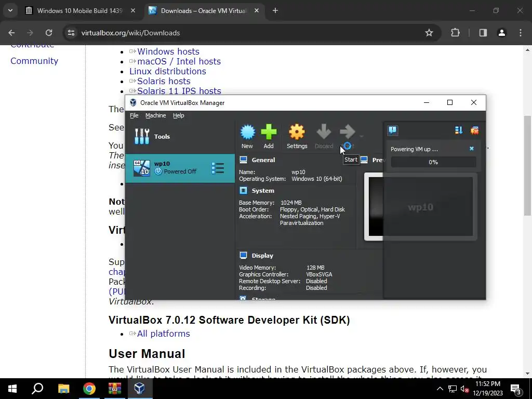View site information icon in address bar

click(71, 33)
